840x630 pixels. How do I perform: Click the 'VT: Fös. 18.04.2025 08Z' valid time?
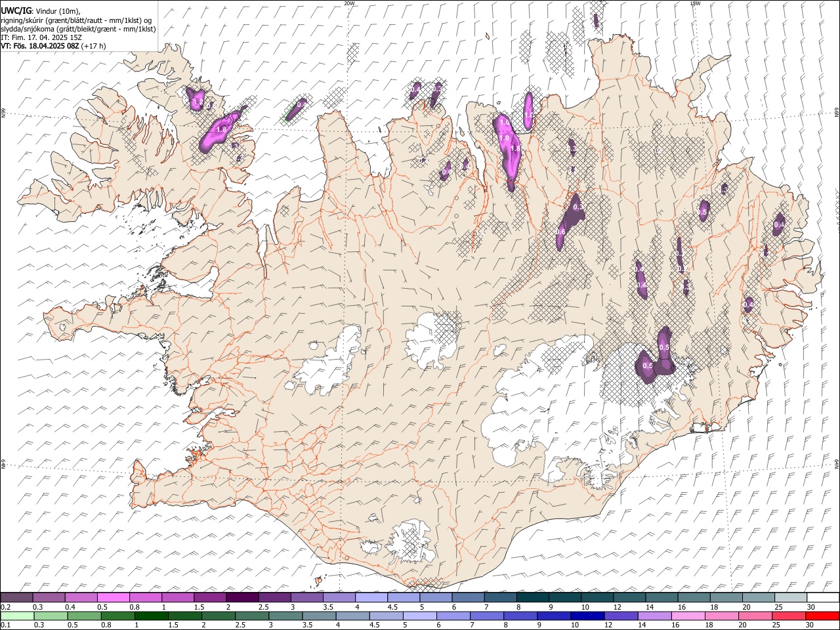coord(40,46)
